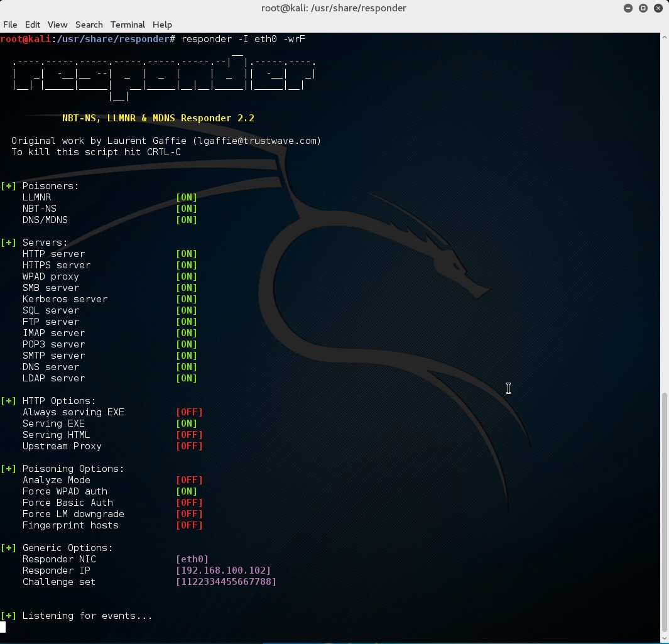Click the [ON] status in the 'Serving EXE' row
Screen dimensions: 669x644
(x=187, y=424)
